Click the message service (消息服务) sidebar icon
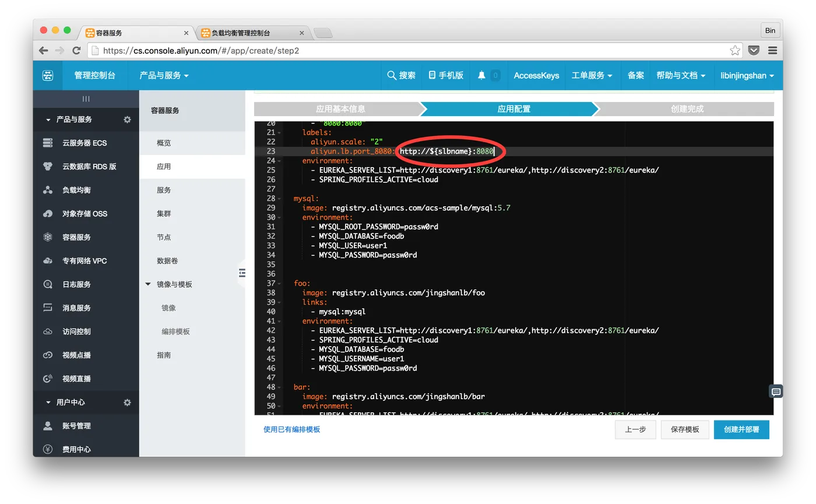The width and height of the screenshot is (816, 504). click(48, 308)
